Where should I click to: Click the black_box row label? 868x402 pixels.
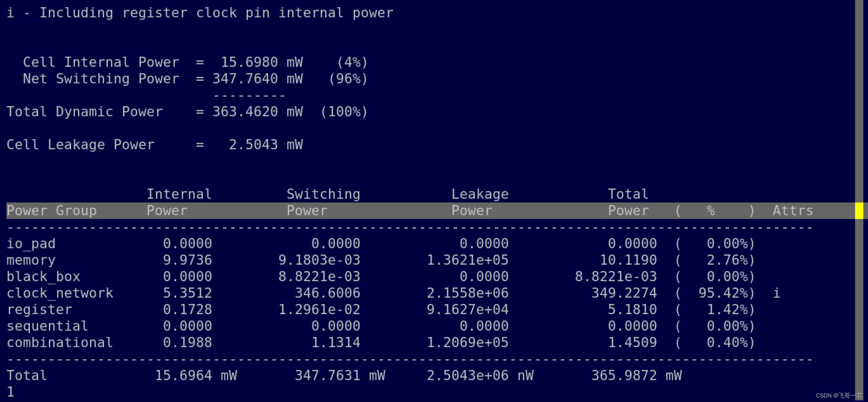43,276
